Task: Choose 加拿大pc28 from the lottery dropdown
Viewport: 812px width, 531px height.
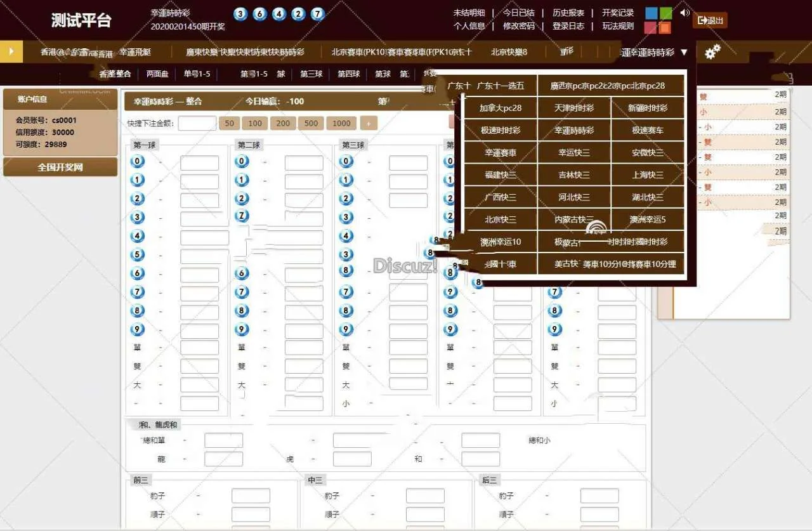Action: pyautogui.click(x=501, y=108)
